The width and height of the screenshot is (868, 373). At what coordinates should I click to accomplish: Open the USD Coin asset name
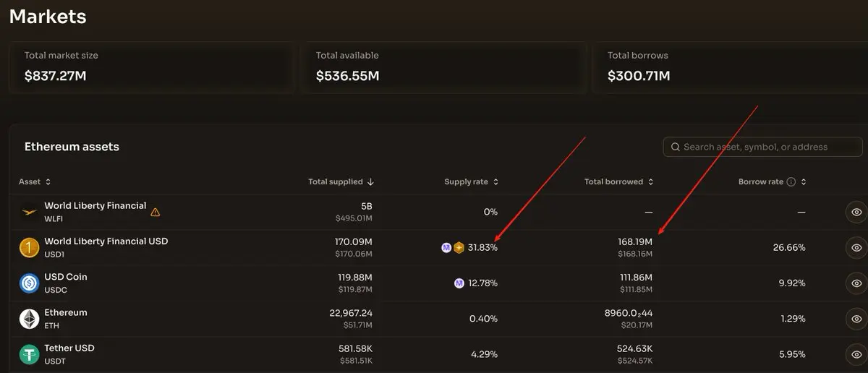[66, 277]
